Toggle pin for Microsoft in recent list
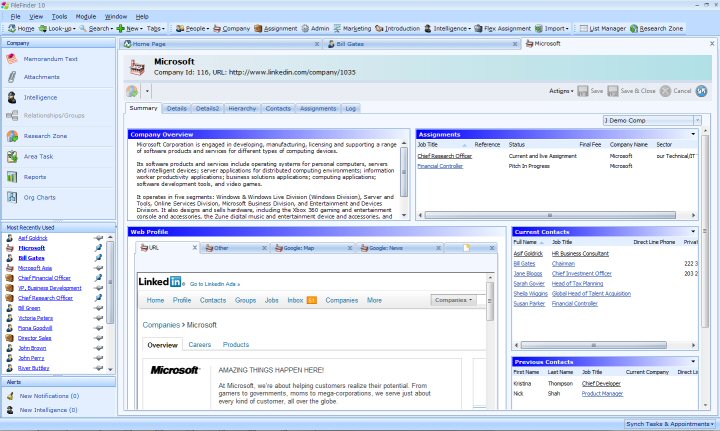Screen dimensions: 720x431 pos(98,248)
